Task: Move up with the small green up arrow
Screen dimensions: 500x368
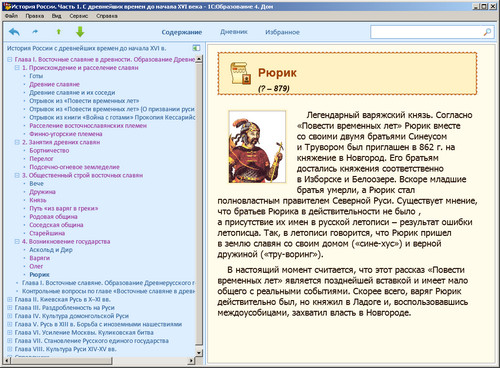Action: click(59, 32)
